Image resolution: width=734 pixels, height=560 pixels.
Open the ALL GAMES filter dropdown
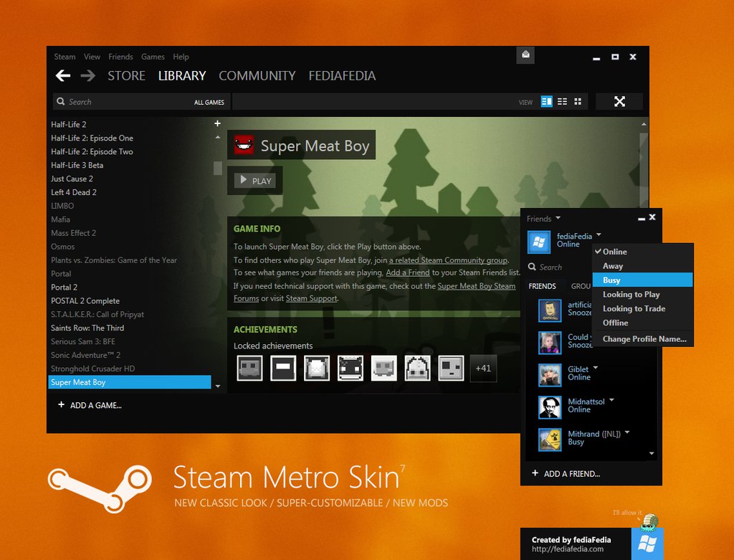tap(209, 103)
